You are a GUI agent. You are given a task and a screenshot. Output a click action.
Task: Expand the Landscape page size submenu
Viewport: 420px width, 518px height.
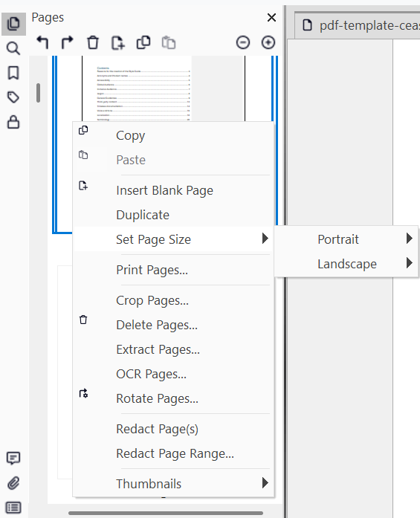[x=346, y=264]
